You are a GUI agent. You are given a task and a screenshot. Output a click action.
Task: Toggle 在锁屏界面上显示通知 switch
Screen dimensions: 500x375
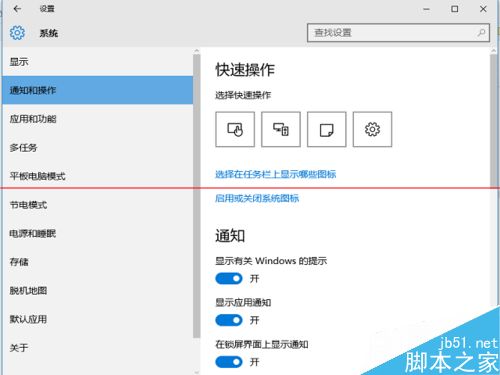pos(229,362)
